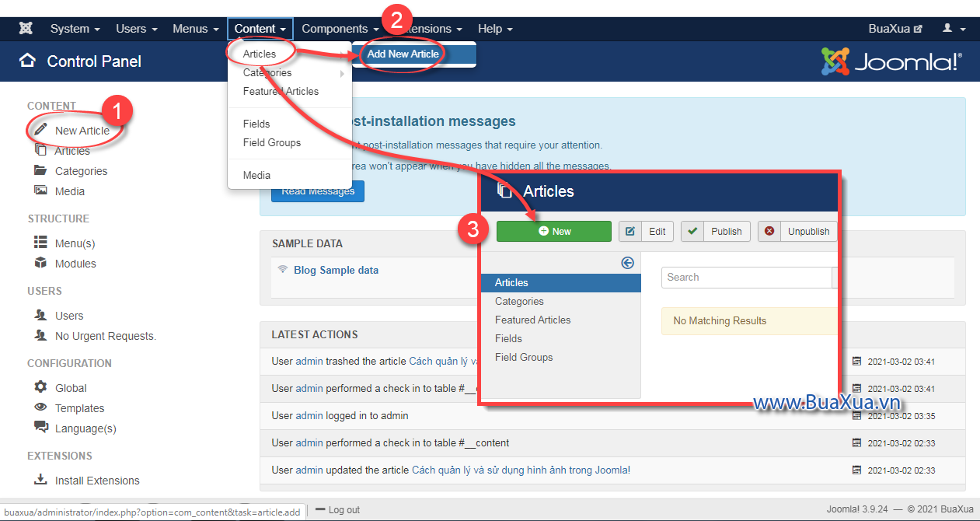Viewport: 980px width, 521px height.
Task: Click the Edit button in Articles toolbar
Action: pyautogui.click(x=647, y=231)
